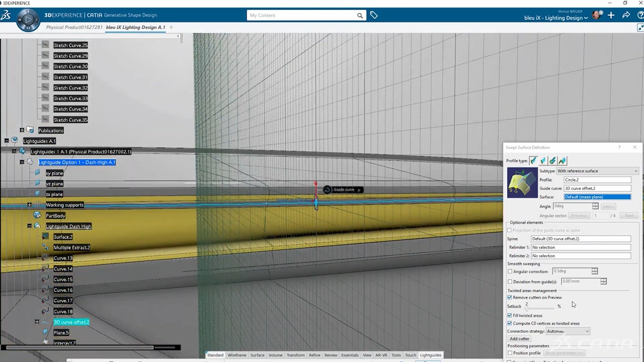Click the Angle value stepper arrows
The height and width of the screenshot is (362, 644).
pos(595,206)
